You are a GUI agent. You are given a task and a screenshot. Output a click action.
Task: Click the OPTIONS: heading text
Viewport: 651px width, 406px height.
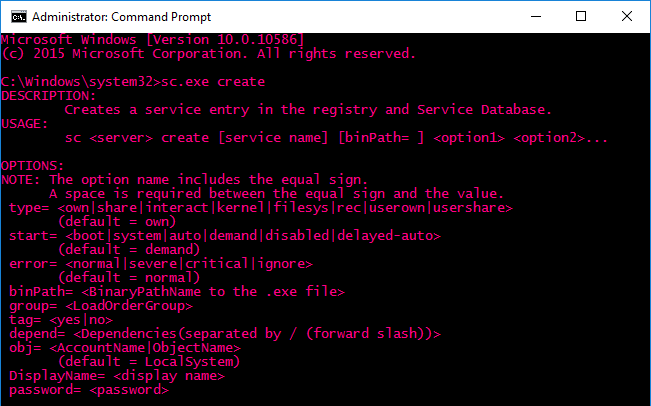(x=32, y=166)
